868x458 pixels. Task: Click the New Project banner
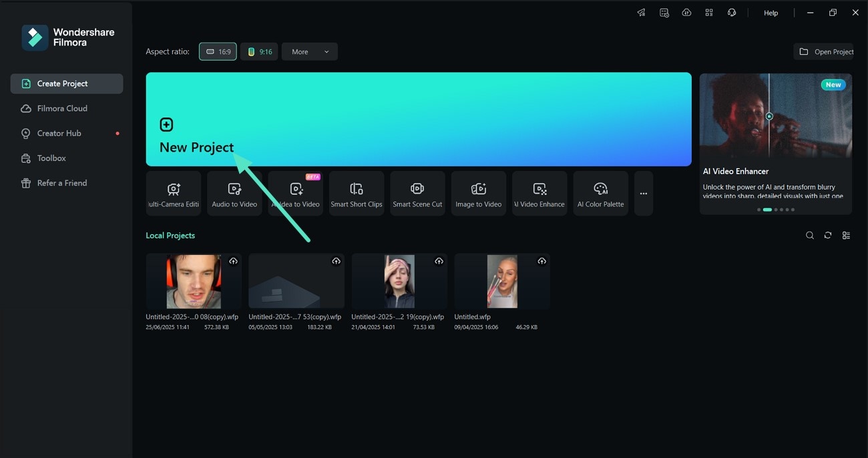point(419,119)
